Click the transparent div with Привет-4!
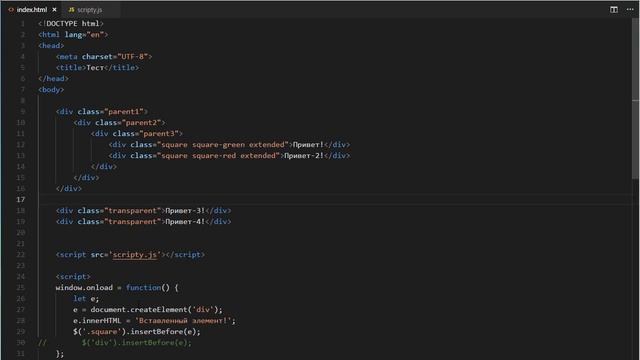 pos(144,222)
